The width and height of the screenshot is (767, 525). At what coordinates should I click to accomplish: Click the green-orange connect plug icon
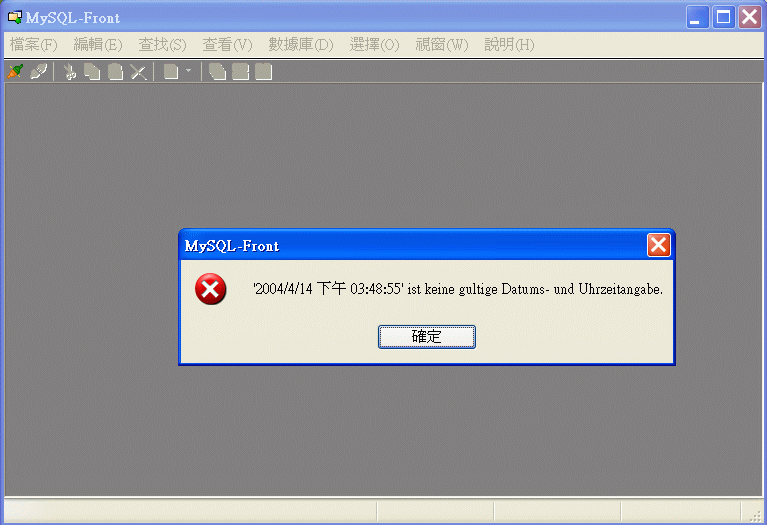click(16, 71)
